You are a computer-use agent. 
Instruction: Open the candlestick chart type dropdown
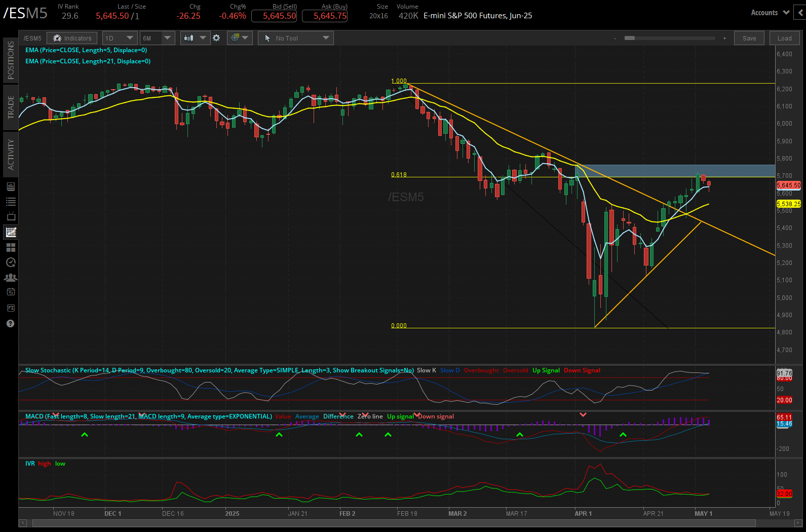tap(195, 38)
